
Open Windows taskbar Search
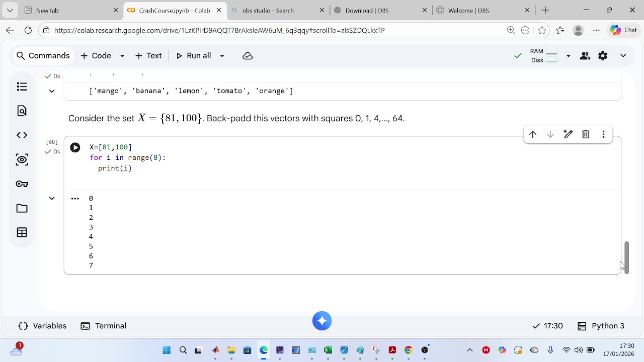pyautogui.click(x=183, y=350)
